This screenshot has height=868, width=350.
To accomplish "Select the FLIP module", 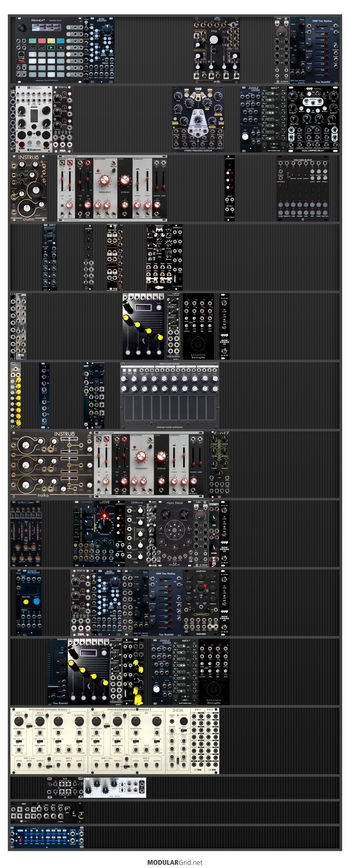I will [65, 788].
